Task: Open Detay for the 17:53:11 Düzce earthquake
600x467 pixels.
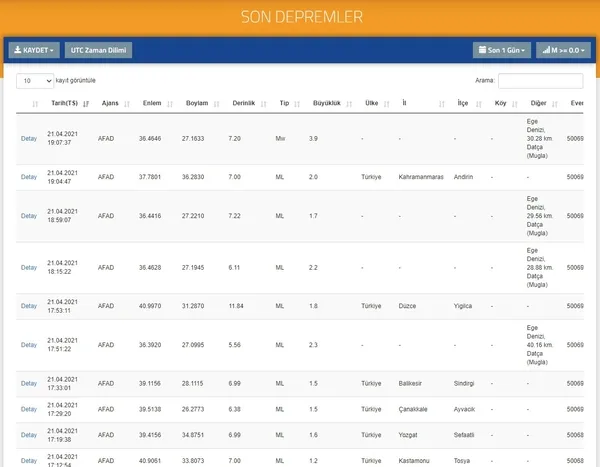Action: pyautogui.click(x=29, y=306)
